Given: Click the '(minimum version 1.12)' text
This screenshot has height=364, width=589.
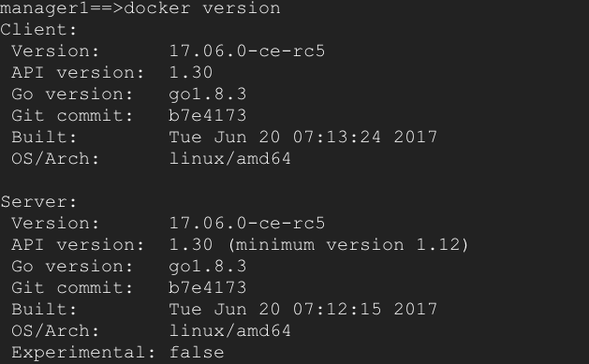Looking at the screenshot, I should (348, 245).
